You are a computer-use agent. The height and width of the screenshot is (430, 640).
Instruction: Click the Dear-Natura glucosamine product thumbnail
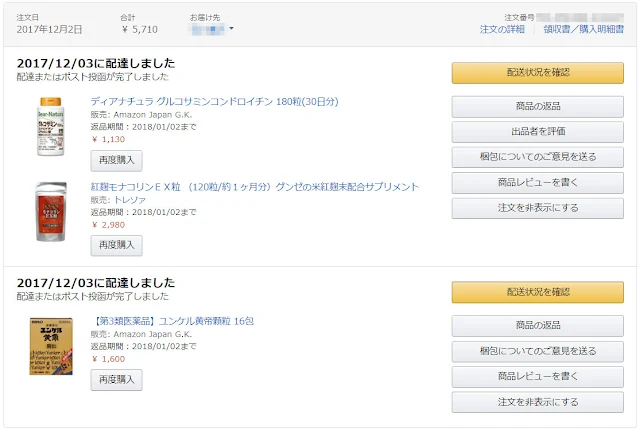(50, 126)
